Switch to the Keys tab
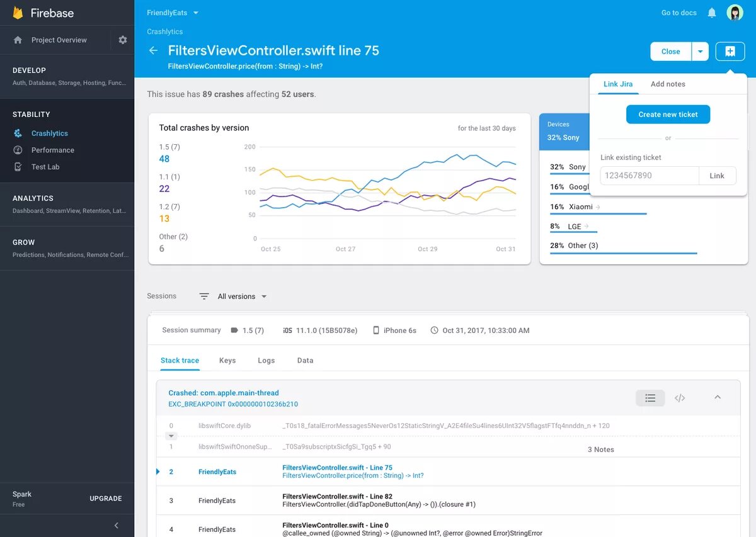This screenshot has height=537, width=756. pyautogui.click(x=227, y=361)
